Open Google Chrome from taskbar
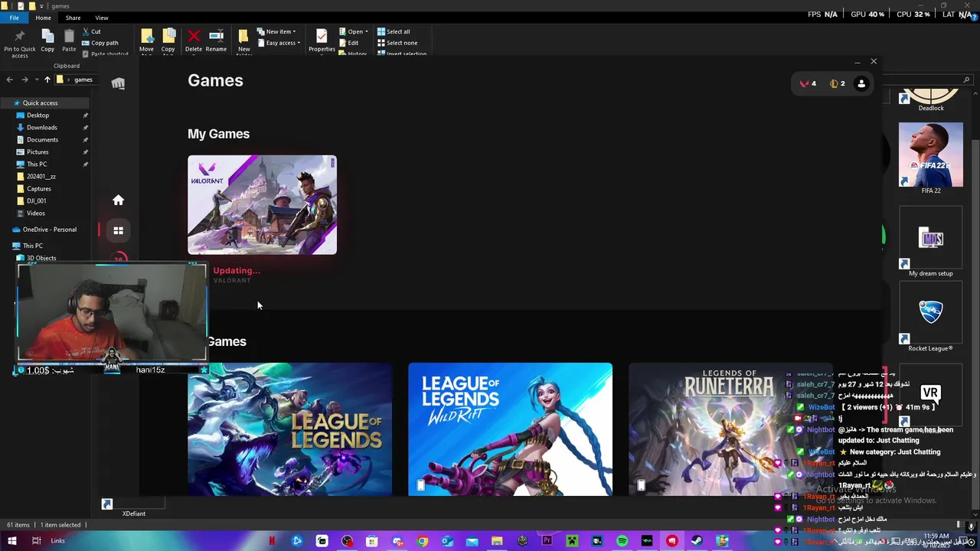 tap(422, 541)
